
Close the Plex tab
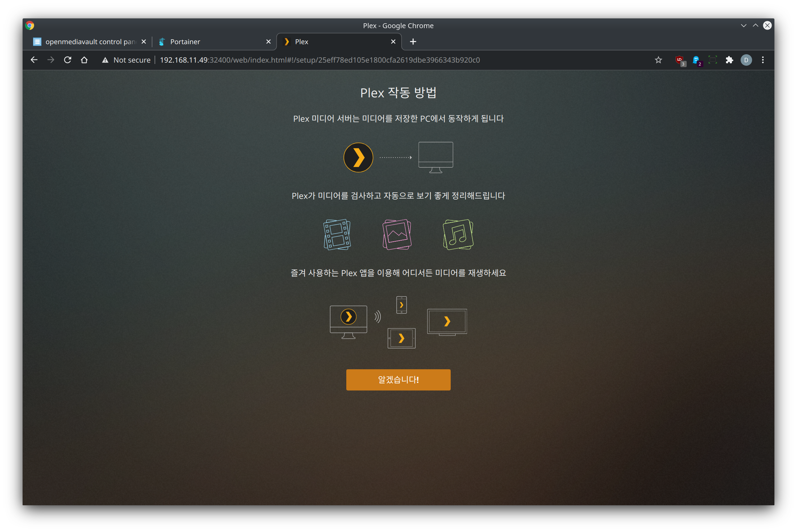point(393,42)
